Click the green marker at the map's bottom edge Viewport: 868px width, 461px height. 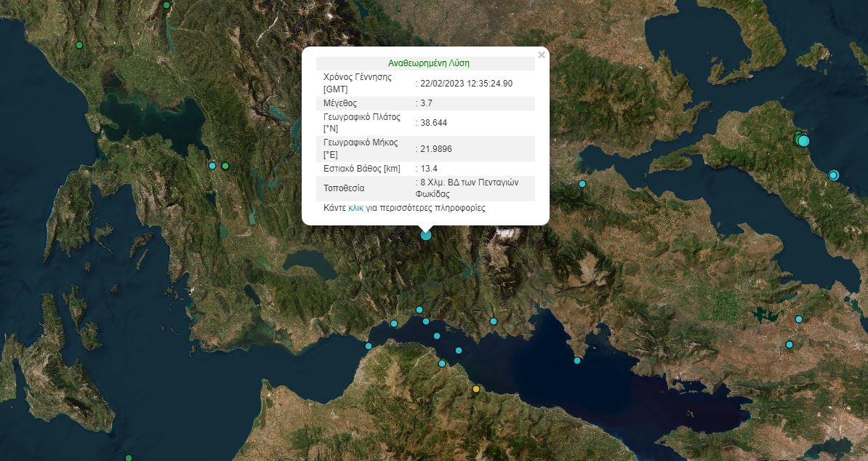(x=129, y=458)
